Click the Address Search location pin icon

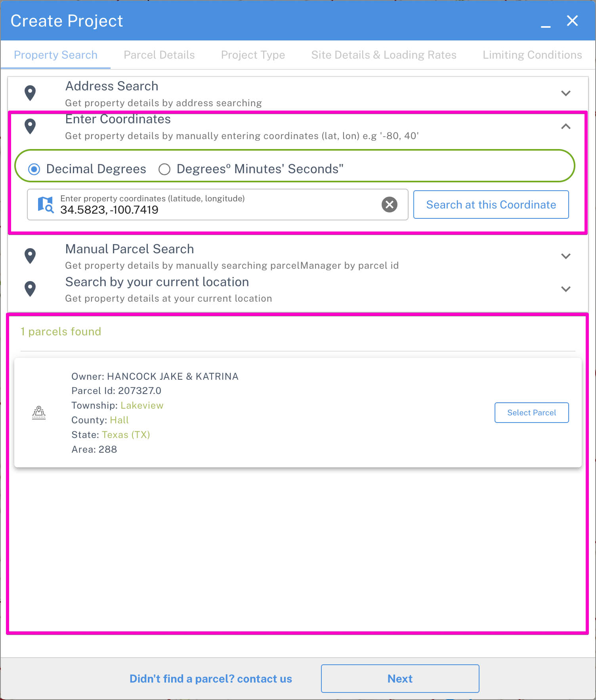[30, 93]
